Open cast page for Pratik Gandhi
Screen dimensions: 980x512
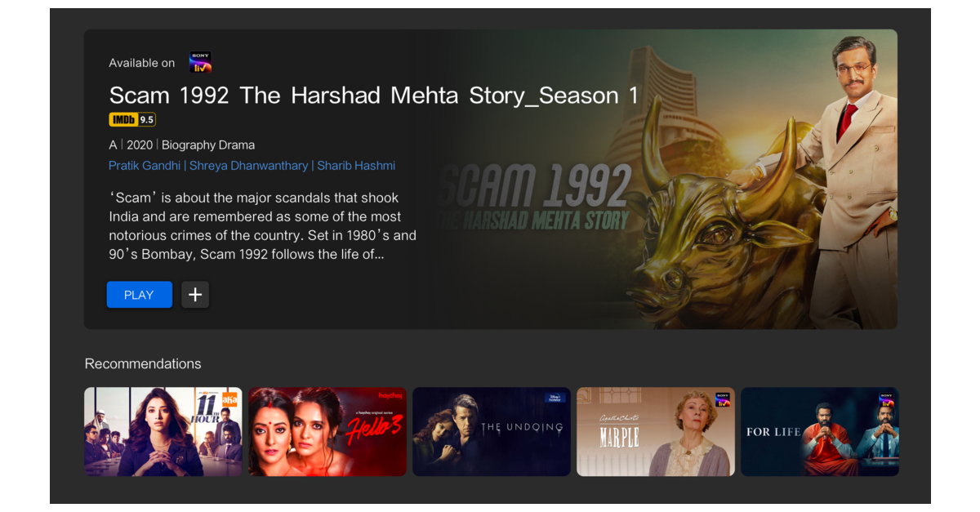click(x=145, y=166)
